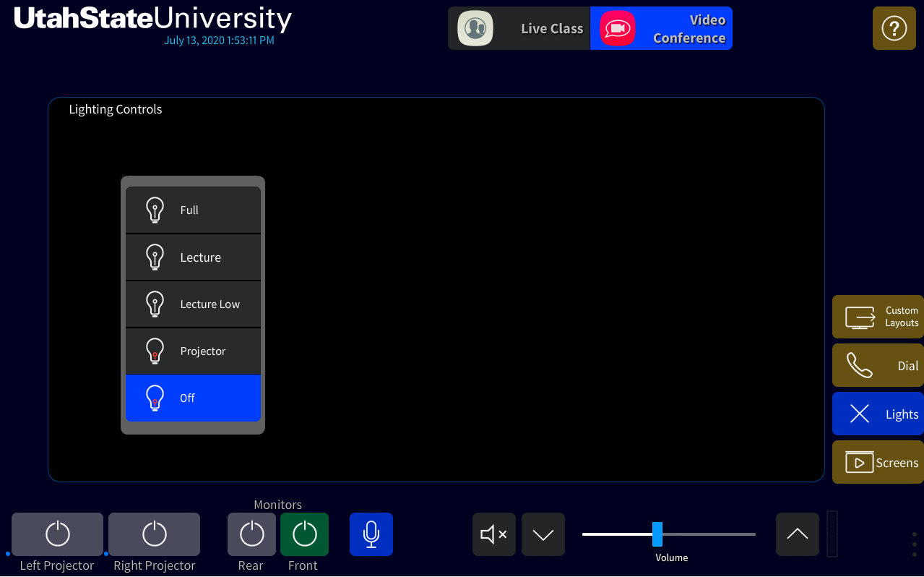Click the three-dot menu at bottom right
Image resolution: width=924 pixels, height=577 pixels.
tap(914, 544)
